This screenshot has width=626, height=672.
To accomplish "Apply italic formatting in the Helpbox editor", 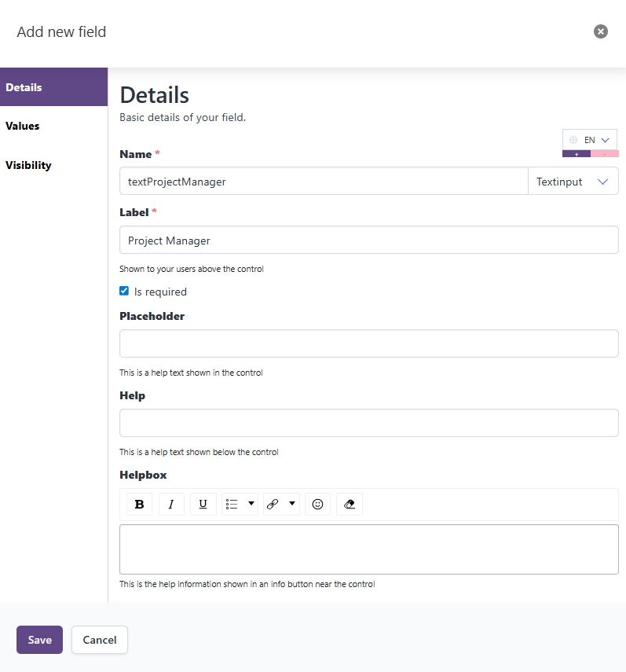I will point(171,504).
